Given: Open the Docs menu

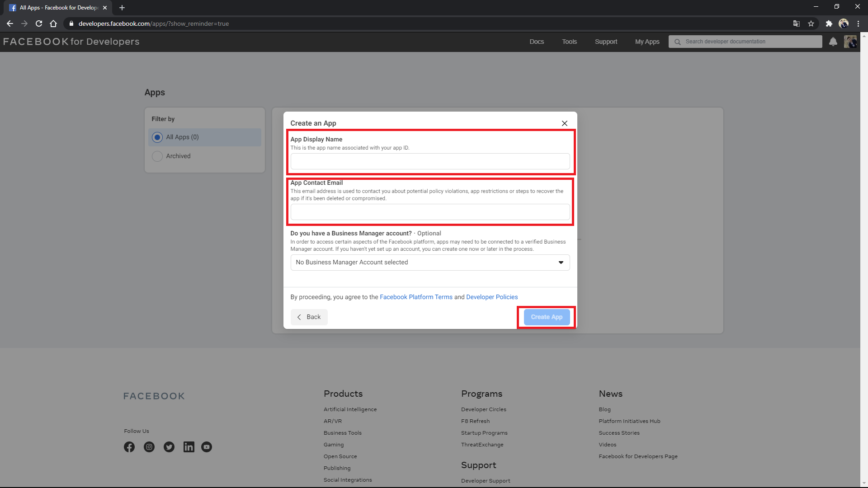Looking at the screenshot, I should point(537,42).
